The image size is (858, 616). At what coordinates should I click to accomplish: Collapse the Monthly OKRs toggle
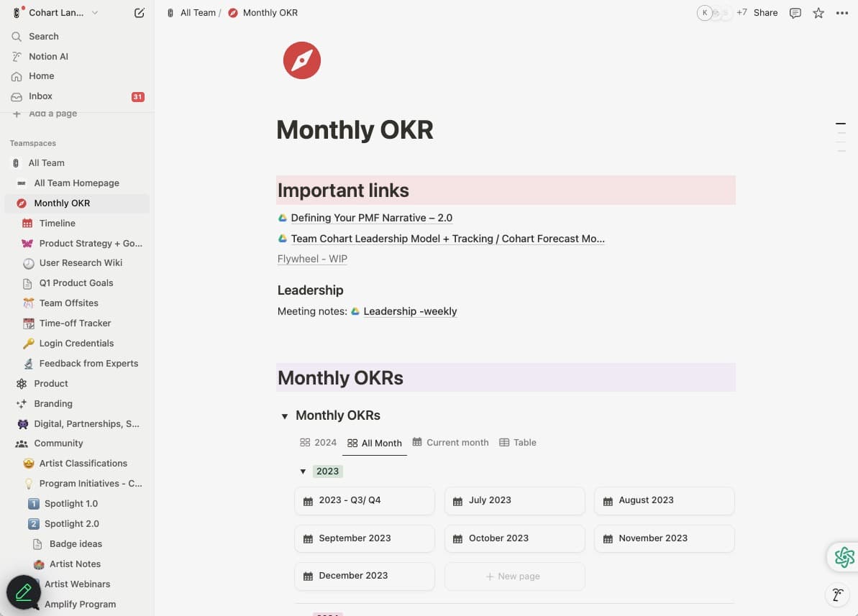click(x=285, y=415)
